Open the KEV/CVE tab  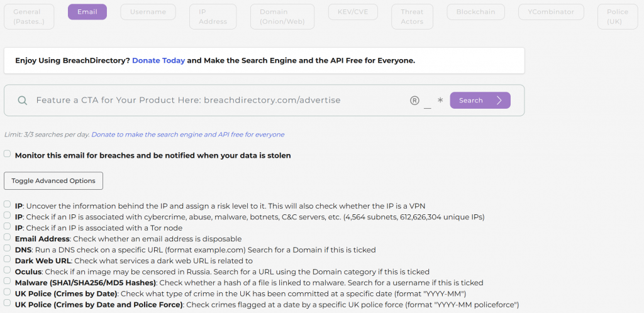pos(354,12)
